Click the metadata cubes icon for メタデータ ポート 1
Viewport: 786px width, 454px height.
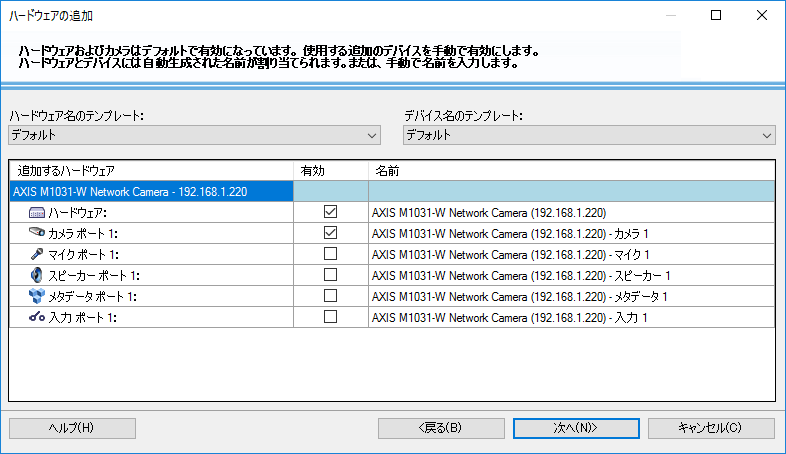pyautogui.click(x=37, y=296)
